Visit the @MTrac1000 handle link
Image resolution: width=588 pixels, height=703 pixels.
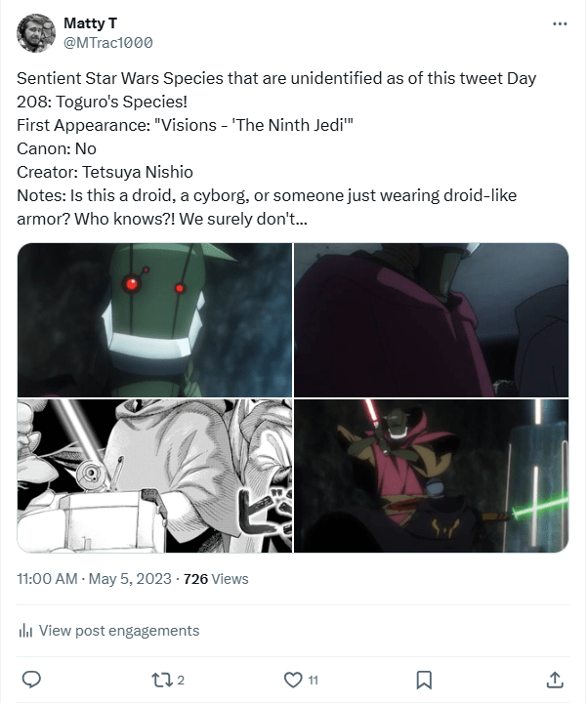click(107, 43)
